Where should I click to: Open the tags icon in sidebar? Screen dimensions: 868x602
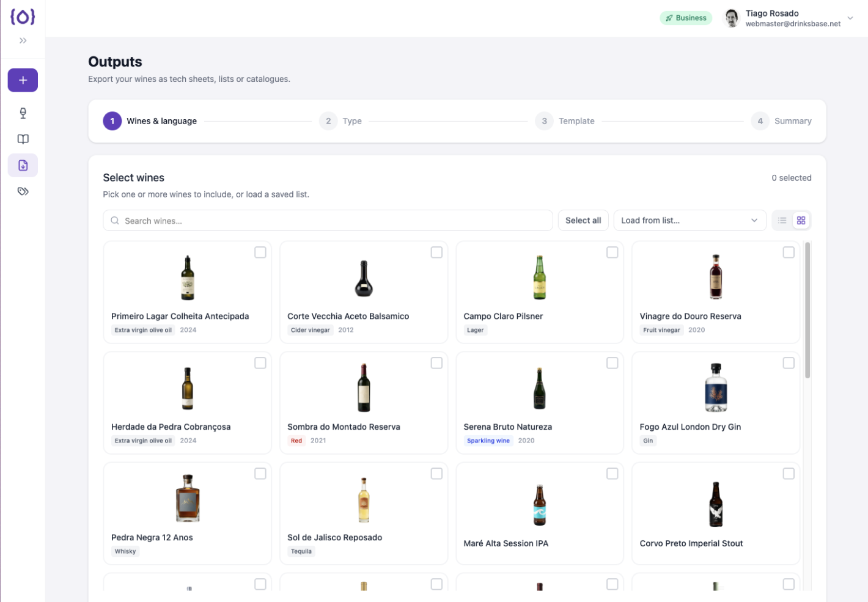[x=23, y=191]
